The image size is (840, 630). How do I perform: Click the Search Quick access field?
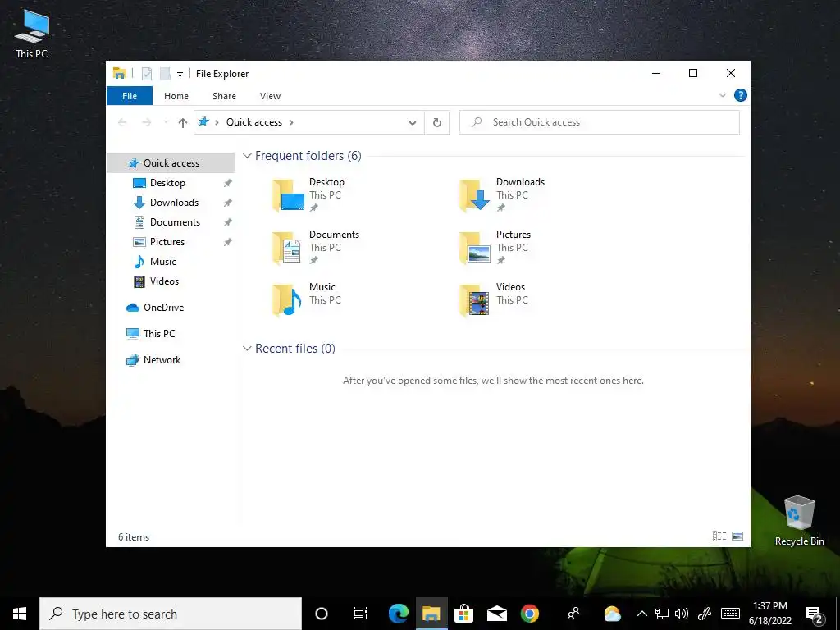coord(600,123)
